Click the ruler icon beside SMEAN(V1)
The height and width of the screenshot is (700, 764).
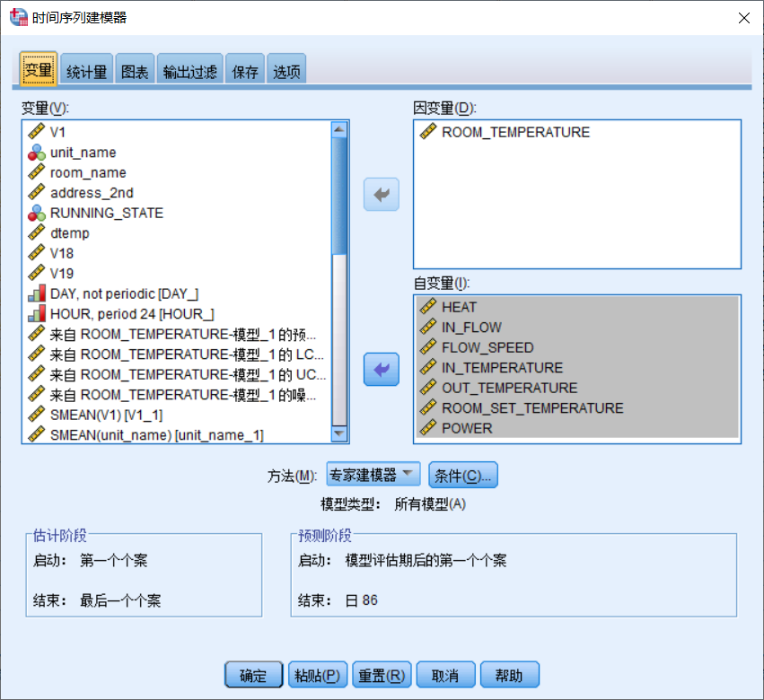pos(37,415)
